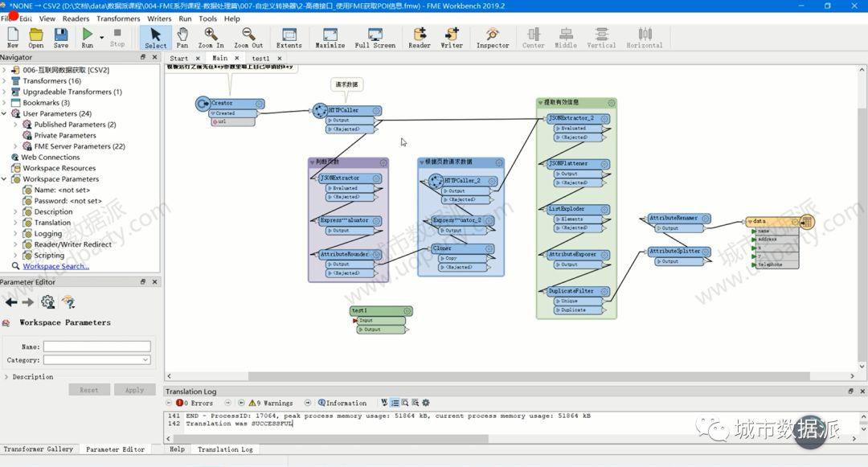
Task: Toggle Information filter in Translation Log
Action: [x=342, y=403]
